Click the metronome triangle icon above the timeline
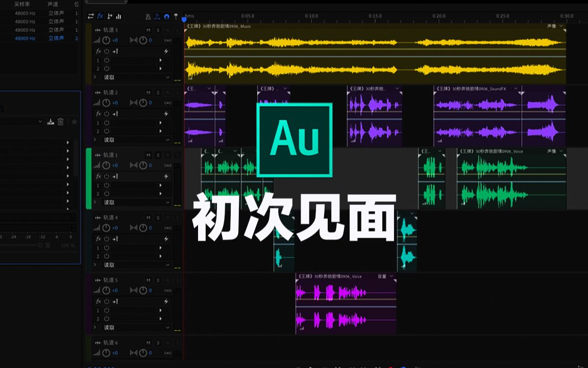Image resolution: width=588 pixels, height=368 pixels. click(x=149, y=16)
